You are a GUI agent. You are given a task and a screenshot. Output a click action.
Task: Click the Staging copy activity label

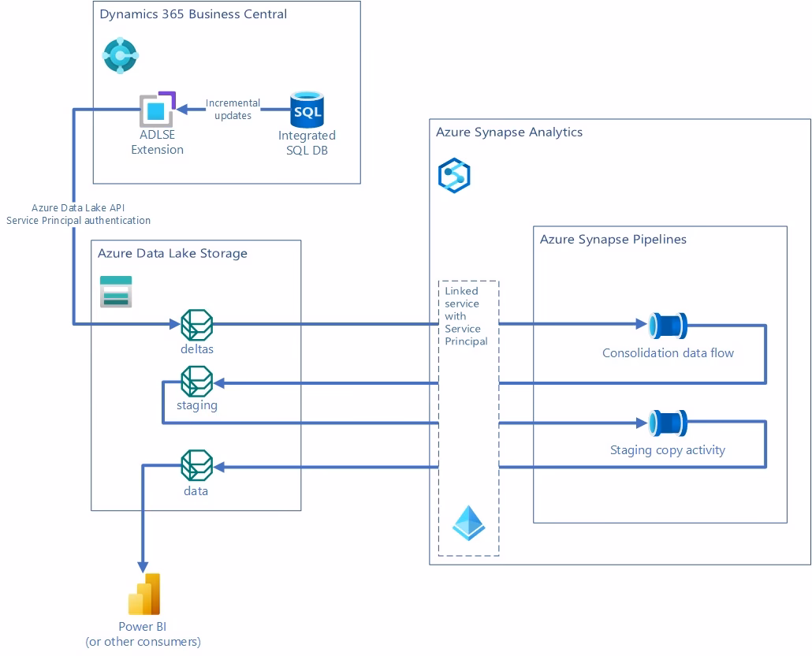click(667, 449)
